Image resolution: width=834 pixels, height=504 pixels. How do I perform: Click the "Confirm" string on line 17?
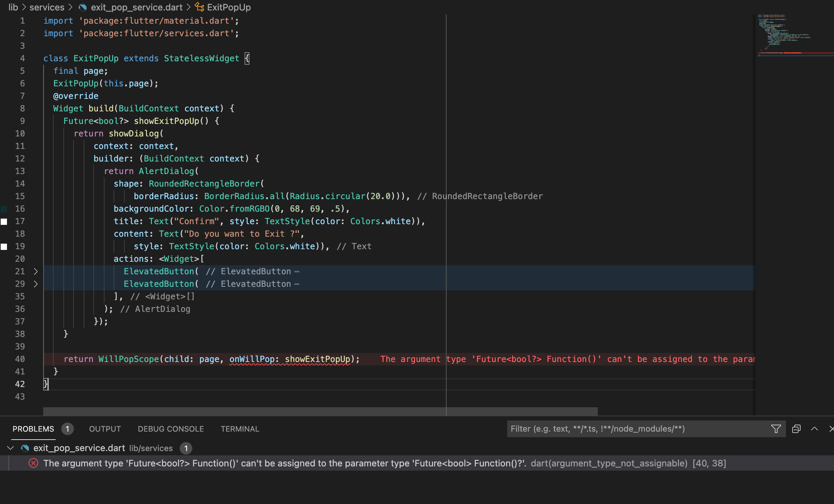pyautogui.click(x=196, y=221)
